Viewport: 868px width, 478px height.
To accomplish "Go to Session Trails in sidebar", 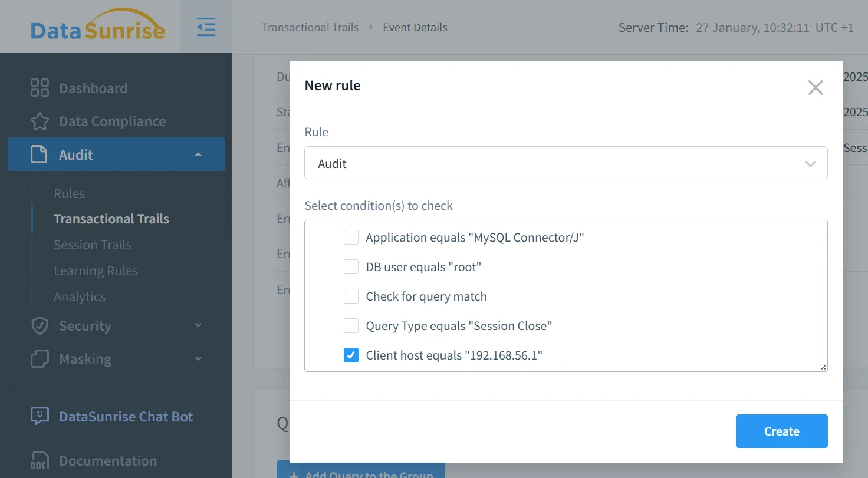I will point(93,245).
